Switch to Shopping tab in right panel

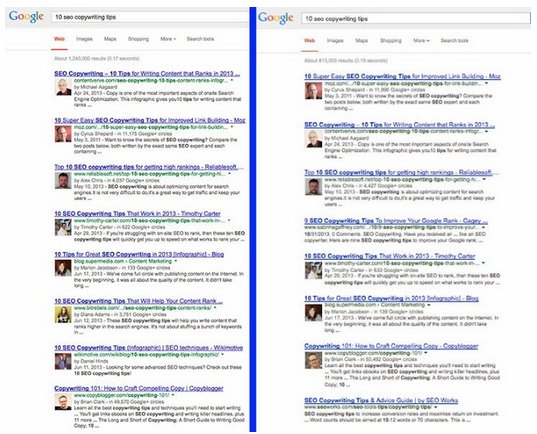pyautogui.click(x=390, y=40)
